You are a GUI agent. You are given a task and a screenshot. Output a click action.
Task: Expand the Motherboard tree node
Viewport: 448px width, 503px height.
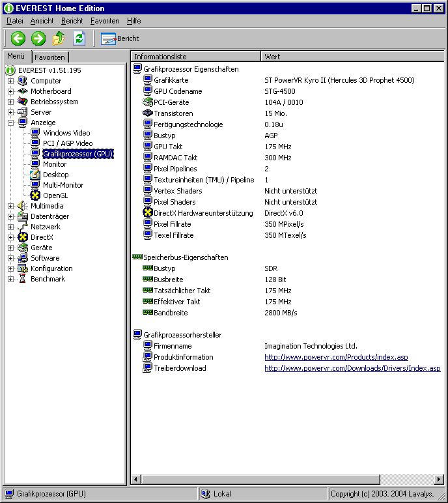coord(10,91)
